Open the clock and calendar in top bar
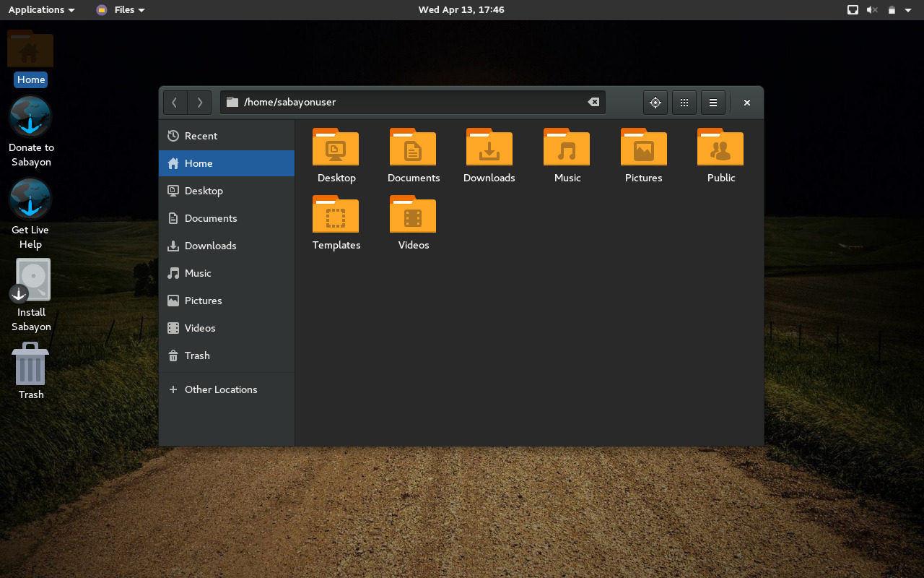924x578 pixels. tap(461, 10)
